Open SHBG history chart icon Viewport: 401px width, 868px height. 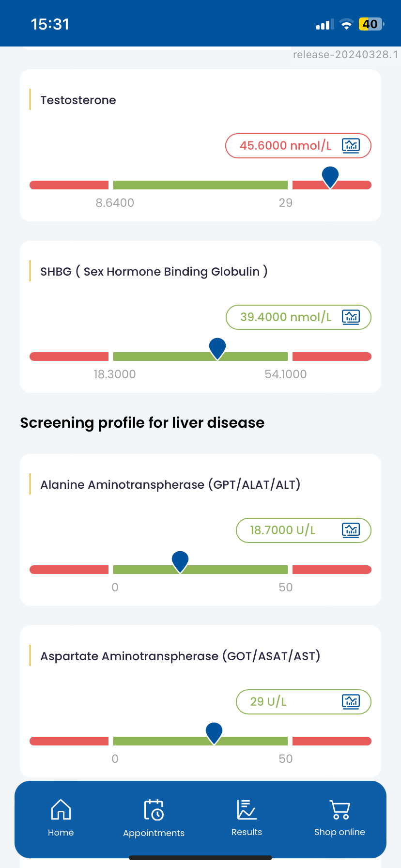(x=351, y=317)
